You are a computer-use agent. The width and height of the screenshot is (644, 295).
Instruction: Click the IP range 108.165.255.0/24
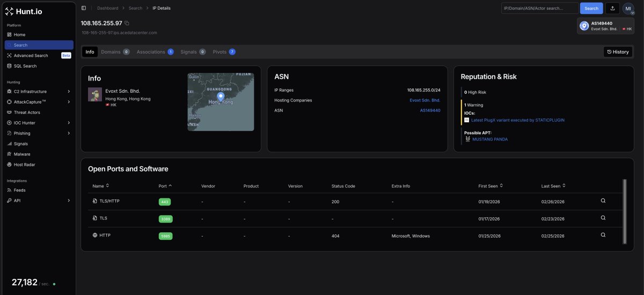(423, 90)
